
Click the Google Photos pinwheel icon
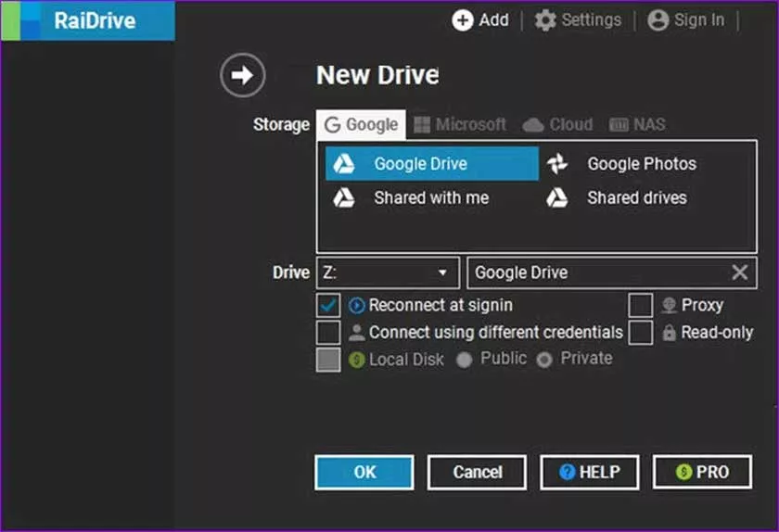pyautogui.click(x=557, y=164)
